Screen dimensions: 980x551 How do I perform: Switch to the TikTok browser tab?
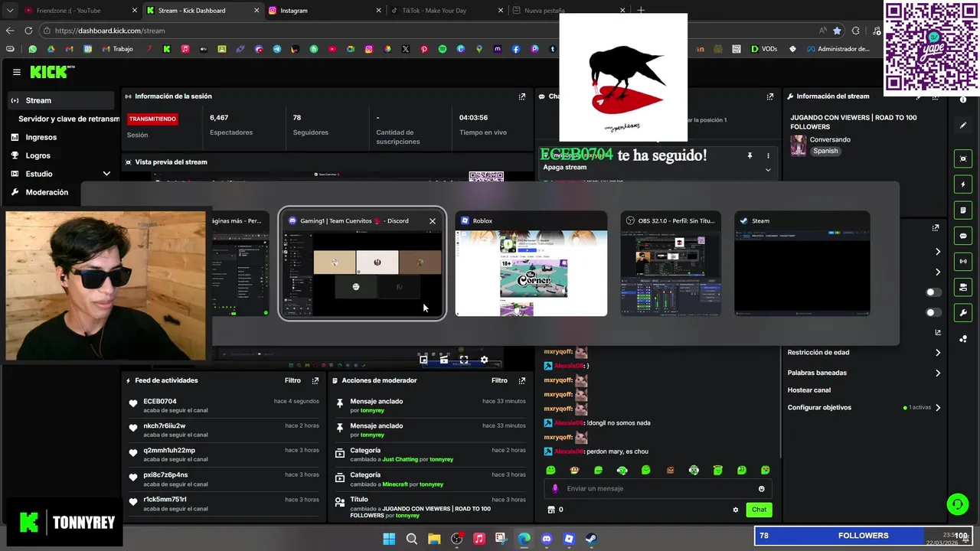(x=446, y=11)
